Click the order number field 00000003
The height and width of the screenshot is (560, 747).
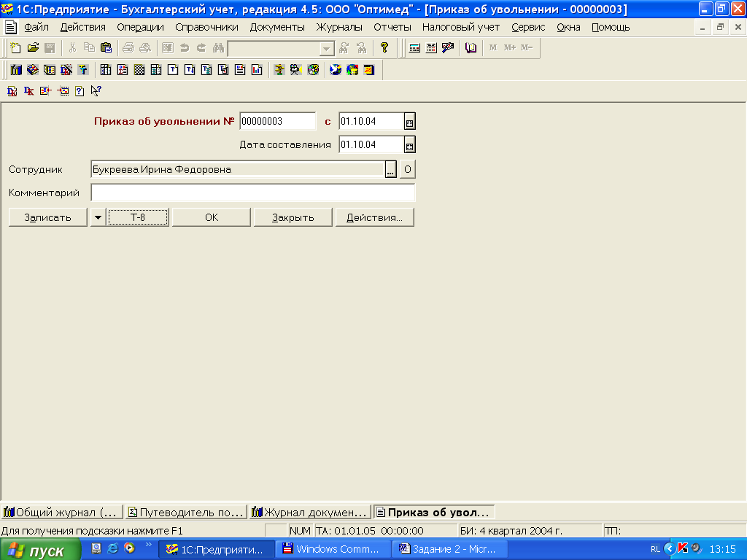pyautogui.click(x=277, y=122)
